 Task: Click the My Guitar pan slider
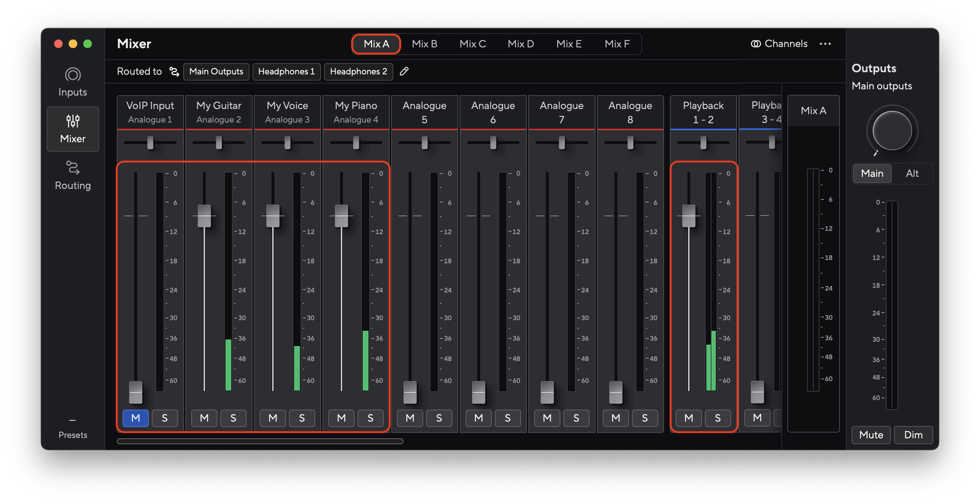click(x=219, y=143)
